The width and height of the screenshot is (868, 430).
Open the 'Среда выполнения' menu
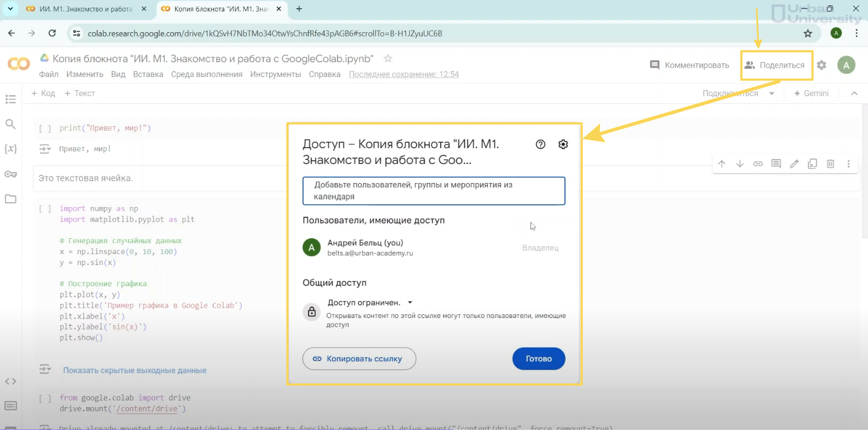coord(206,74)
